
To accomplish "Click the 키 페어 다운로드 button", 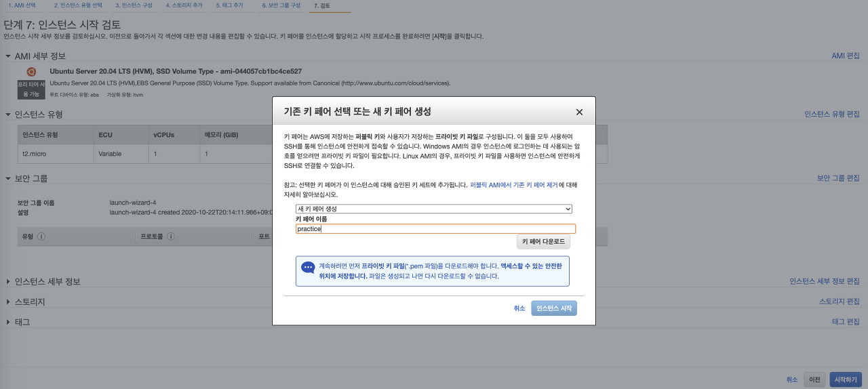I will coord(543,241).
